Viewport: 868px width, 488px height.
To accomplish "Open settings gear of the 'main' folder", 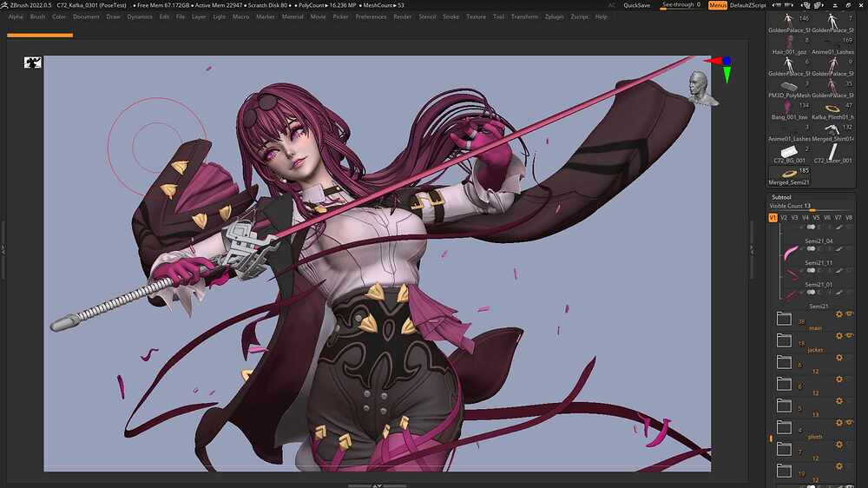I will tap(839, 314).
